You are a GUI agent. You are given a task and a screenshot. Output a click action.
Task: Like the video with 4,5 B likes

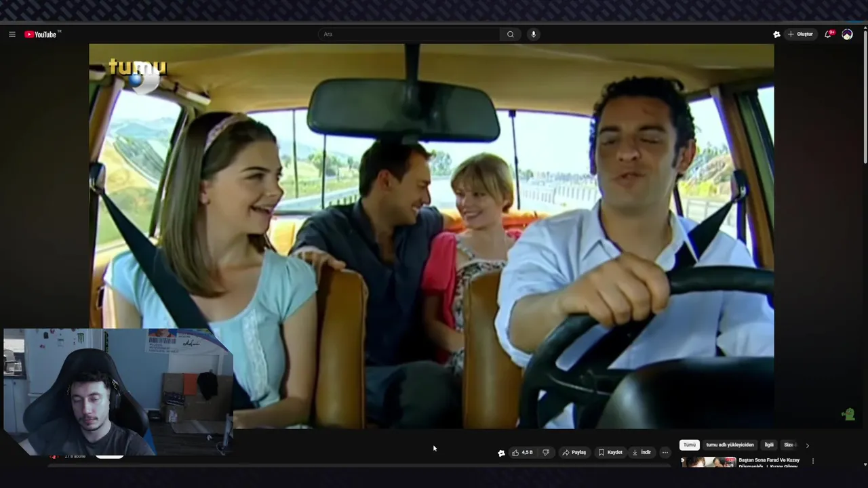click(522, 453)
